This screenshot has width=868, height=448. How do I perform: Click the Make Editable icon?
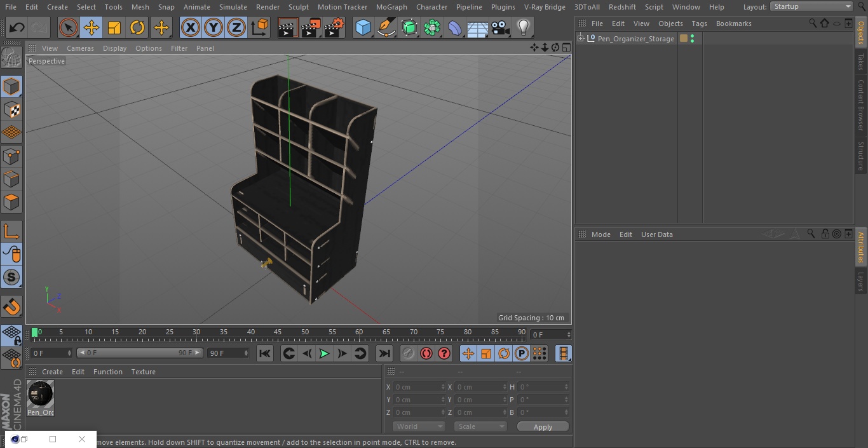point(11,58)
